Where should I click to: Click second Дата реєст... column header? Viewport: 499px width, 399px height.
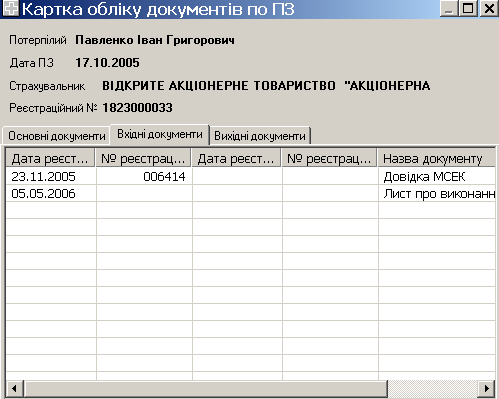(x=236, y=159)
